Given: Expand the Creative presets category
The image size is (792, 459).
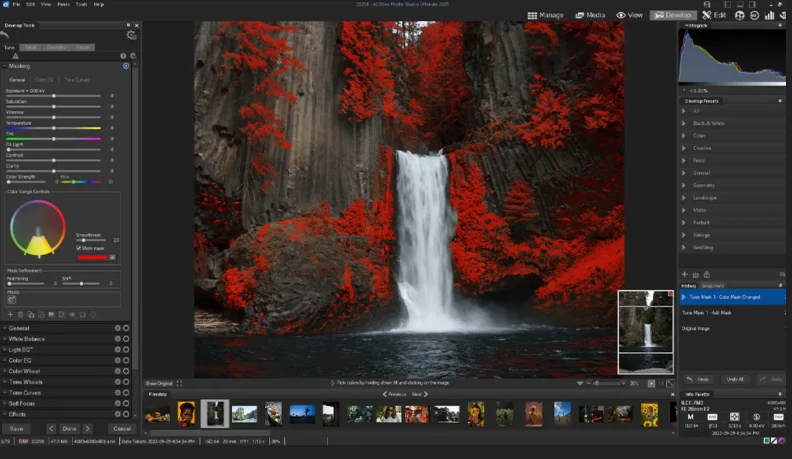Looking at the screenshot, I should (684, 148).
